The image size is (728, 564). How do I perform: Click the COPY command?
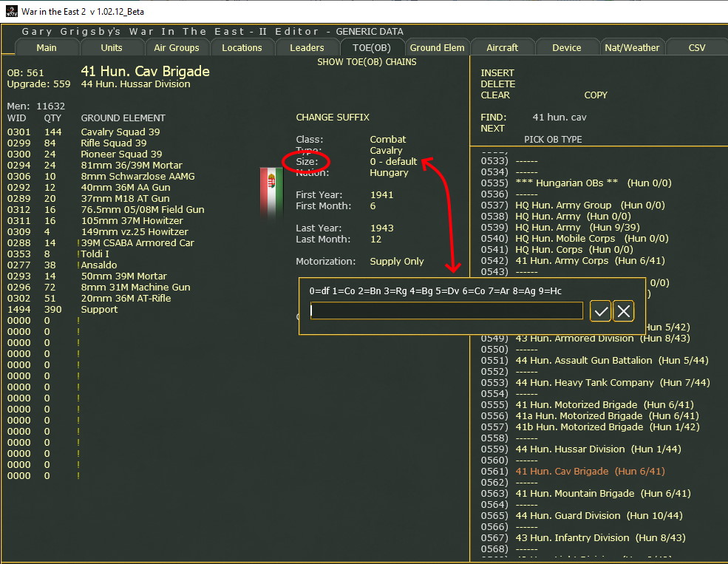pos(596,95)
